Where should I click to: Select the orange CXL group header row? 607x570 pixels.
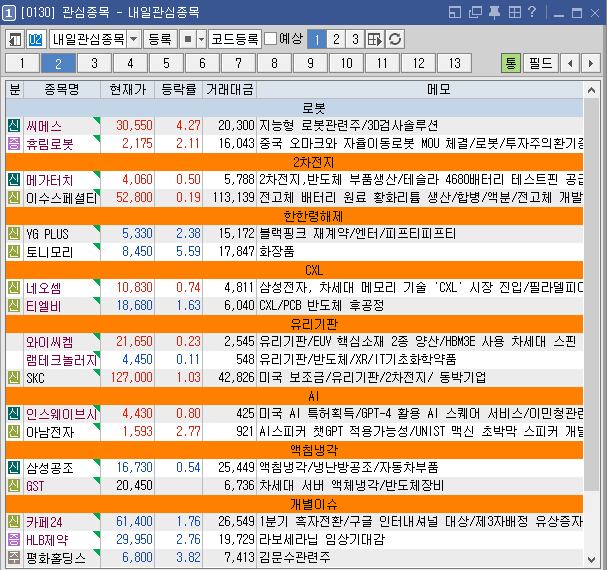(295, 270)
